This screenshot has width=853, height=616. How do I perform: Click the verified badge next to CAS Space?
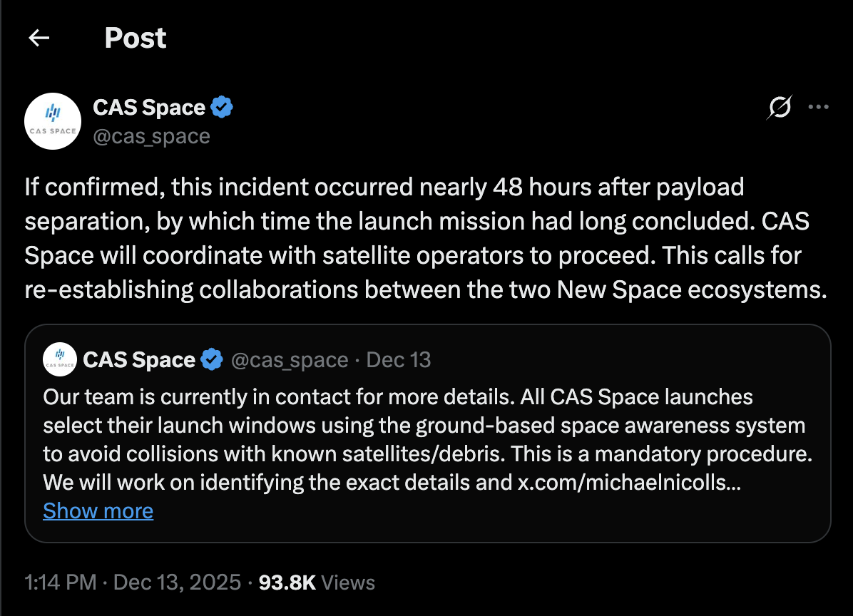222,106
